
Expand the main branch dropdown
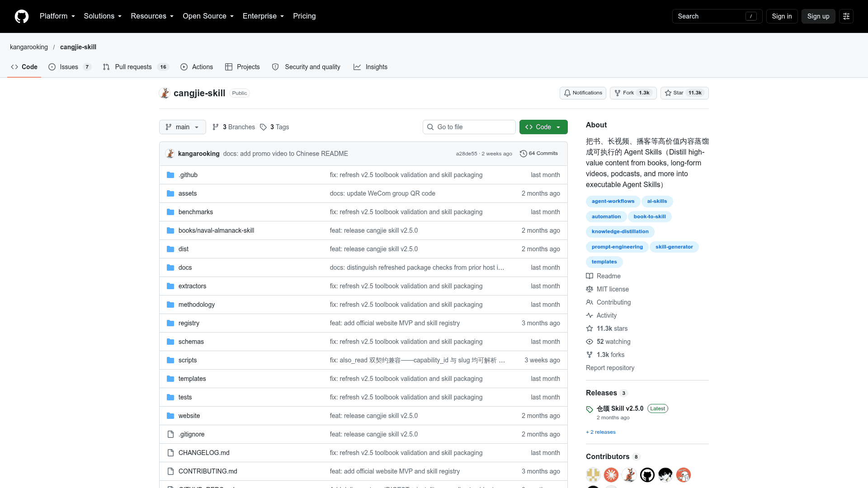pyautogui.click(x=182, y=127)
